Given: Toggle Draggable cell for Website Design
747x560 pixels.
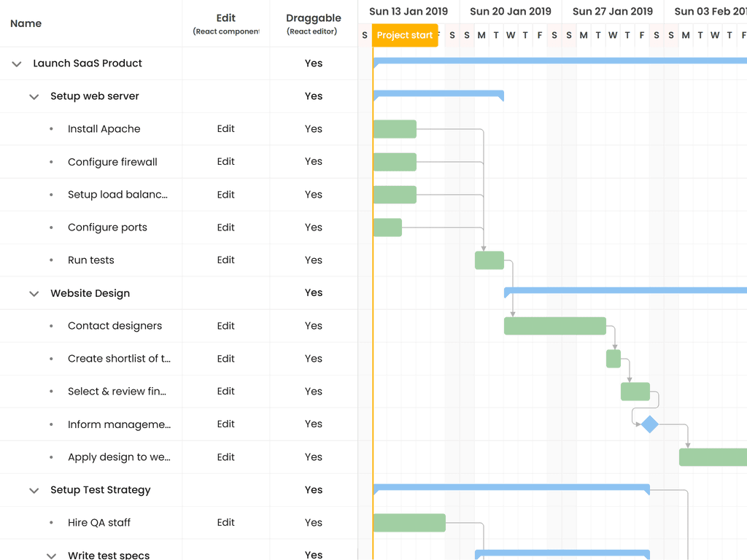Looking at the screenshot, I should click(x=314, y=293).
